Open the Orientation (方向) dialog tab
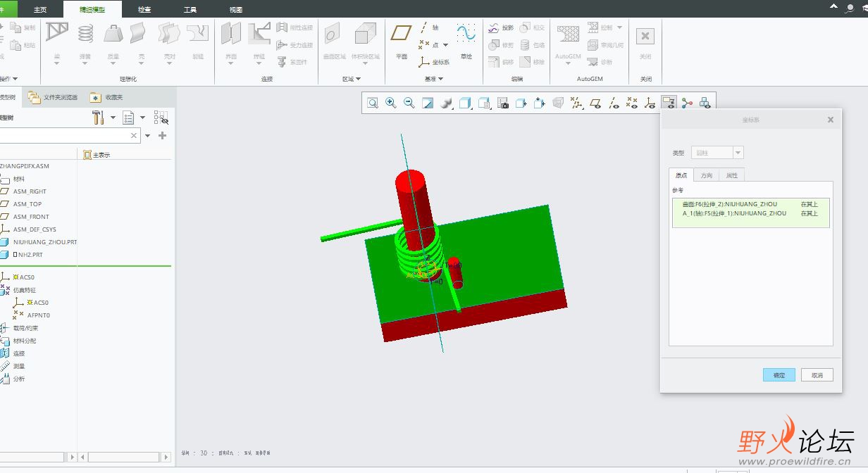Viewport: 868px width, 473px height. 707,175
